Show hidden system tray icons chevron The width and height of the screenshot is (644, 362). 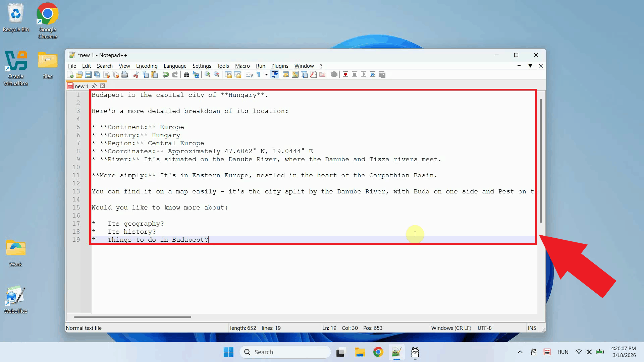(520, 352)
